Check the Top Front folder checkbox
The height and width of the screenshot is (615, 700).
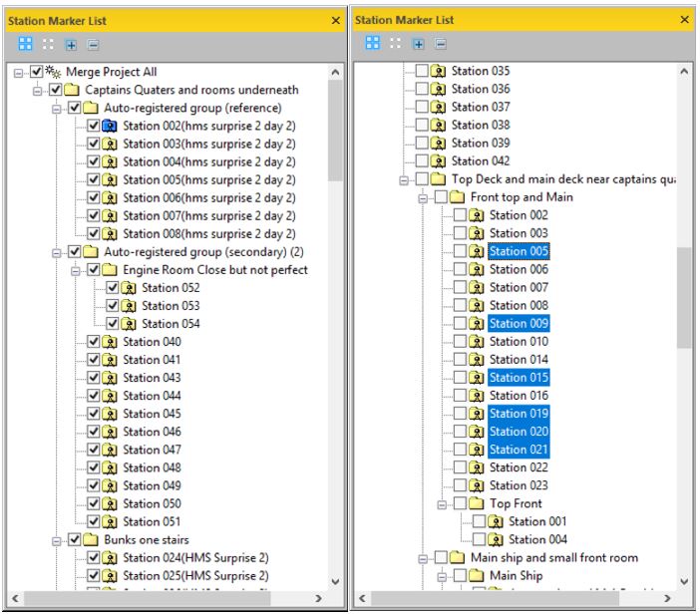pyautogui.click(x=460, y=503)
